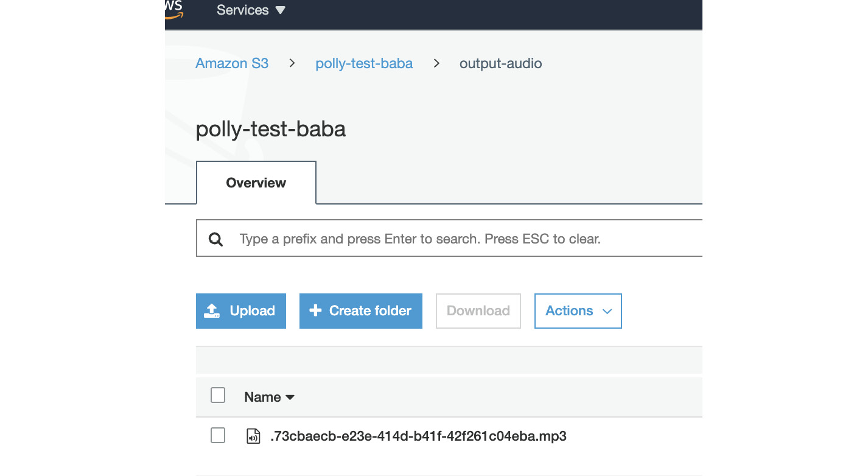Click the output-audio breadcrumb text
868x476 pixels.
500,63
